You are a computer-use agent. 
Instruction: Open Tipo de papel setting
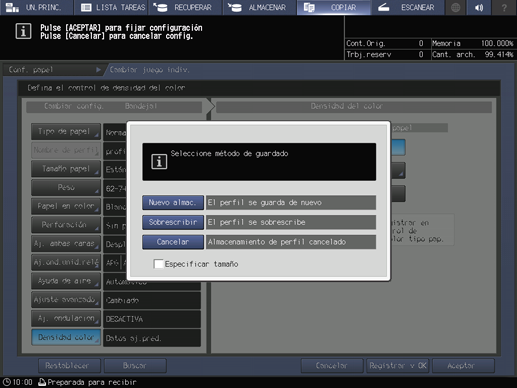[66, 132]
